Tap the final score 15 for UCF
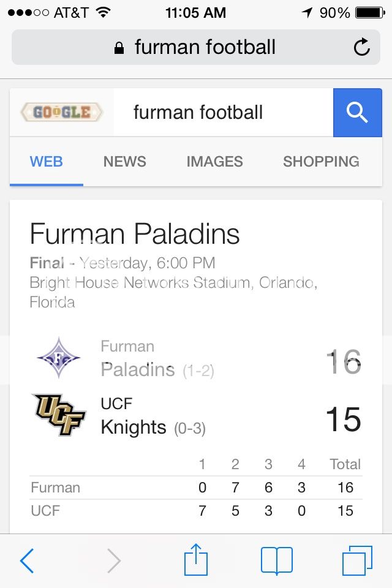Screen dimensions: 392x588 343,420
